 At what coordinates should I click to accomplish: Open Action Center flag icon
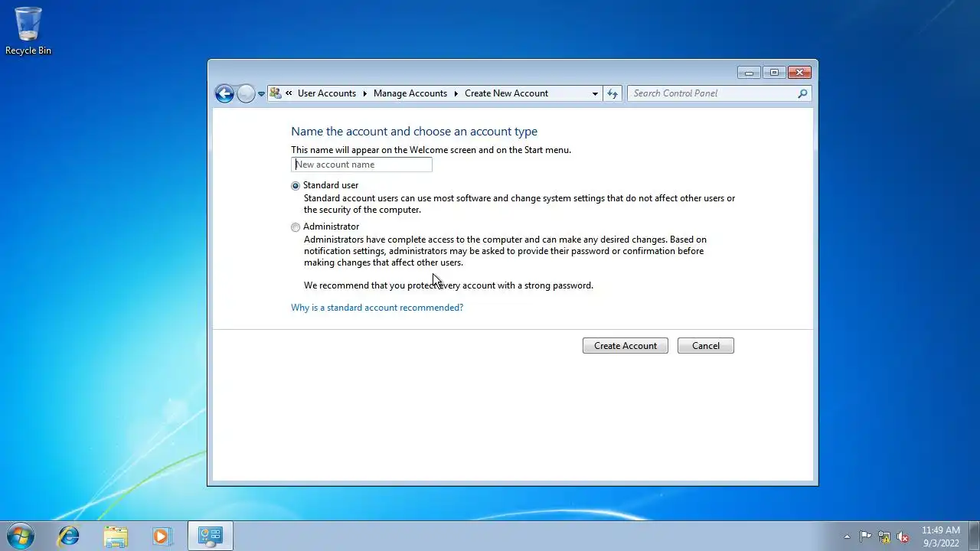(865, 536)
